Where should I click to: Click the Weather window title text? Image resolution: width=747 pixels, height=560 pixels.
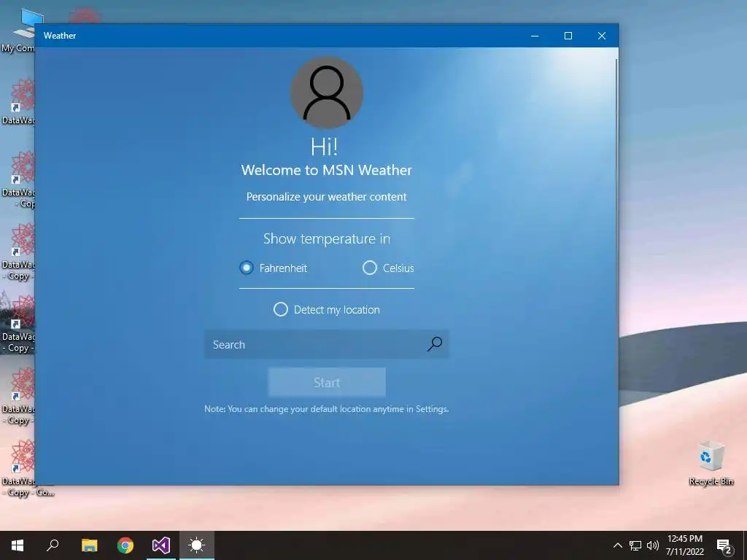click(60, 36)
